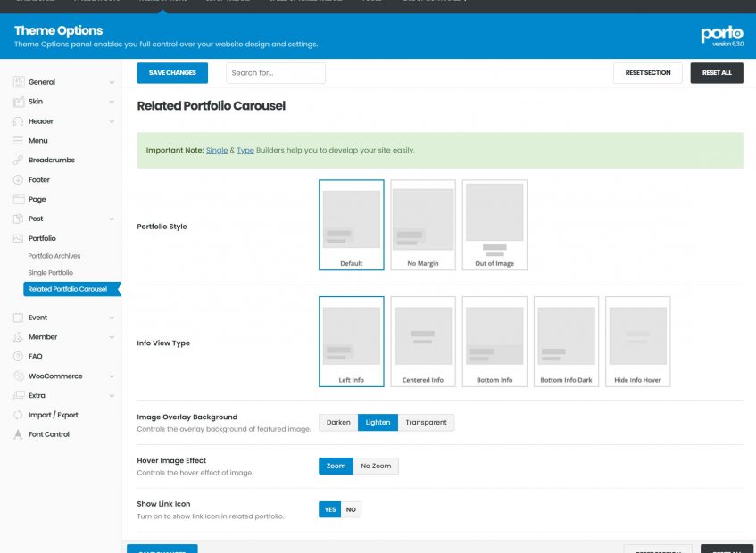Click the WooCommerce cart icon
The image size is (756, 553).
pyautogui.click(x=19, y=376)
